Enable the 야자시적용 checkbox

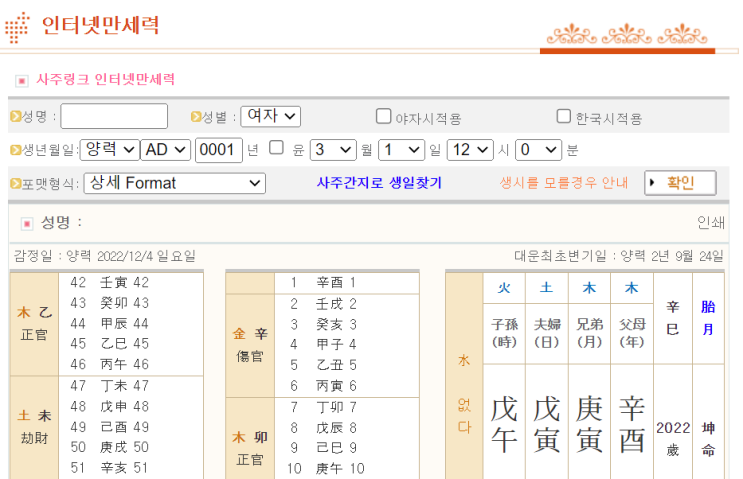coord(383,116)
